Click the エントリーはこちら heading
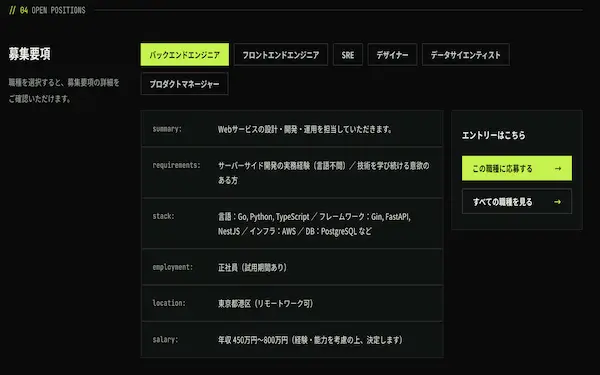Viewport: 600px width, 375px height. tap(494, 135)
